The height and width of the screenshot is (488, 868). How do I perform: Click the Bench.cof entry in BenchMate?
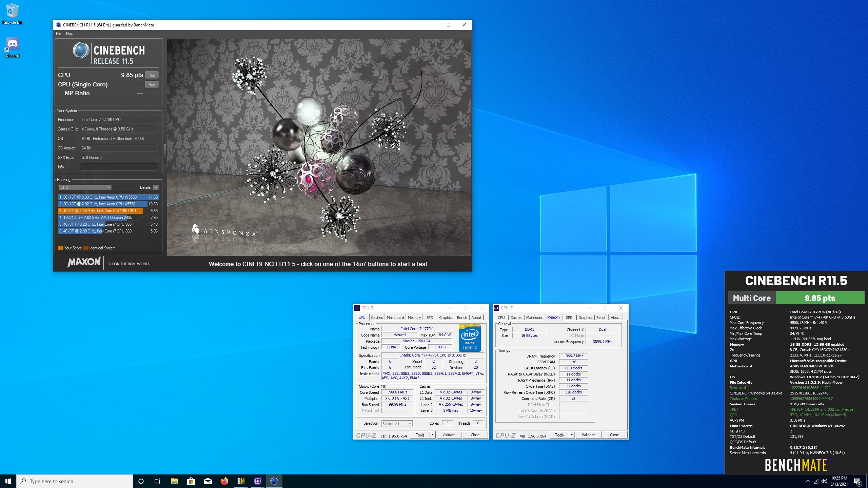738,388
